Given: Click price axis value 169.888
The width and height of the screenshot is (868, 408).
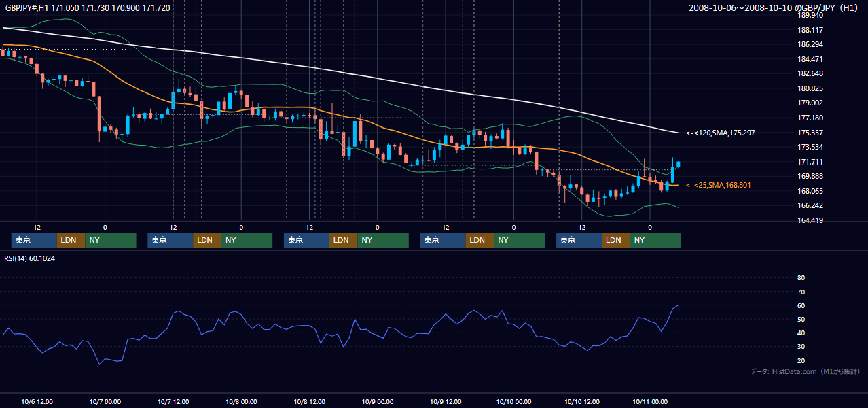Looking at the screenshot, I should [x=811, y=176].
